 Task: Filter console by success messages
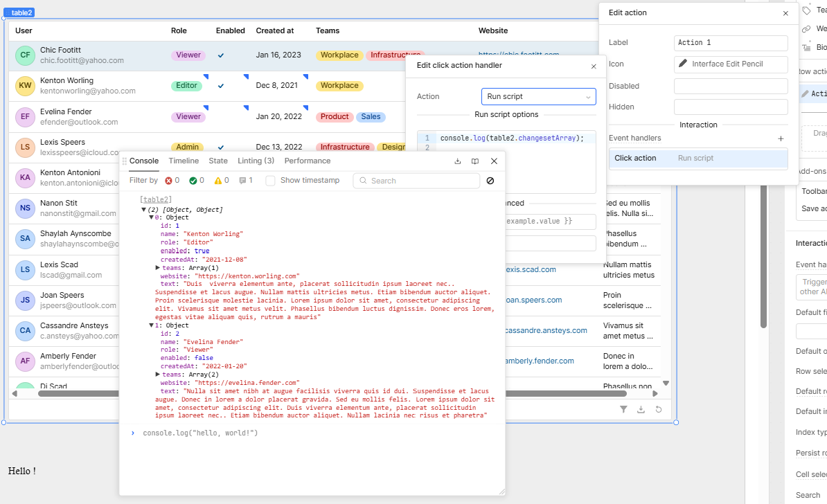197,180
